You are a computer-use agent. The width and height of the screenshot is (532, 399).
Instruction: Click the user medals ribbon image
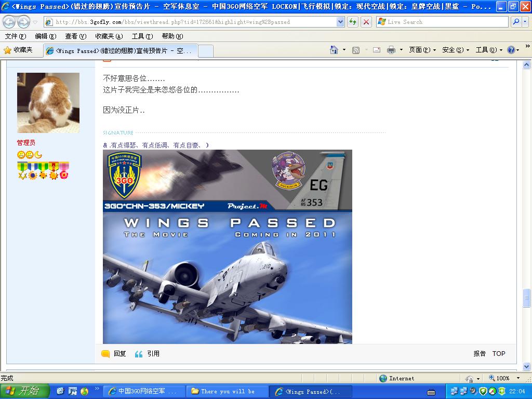(43, 170)
